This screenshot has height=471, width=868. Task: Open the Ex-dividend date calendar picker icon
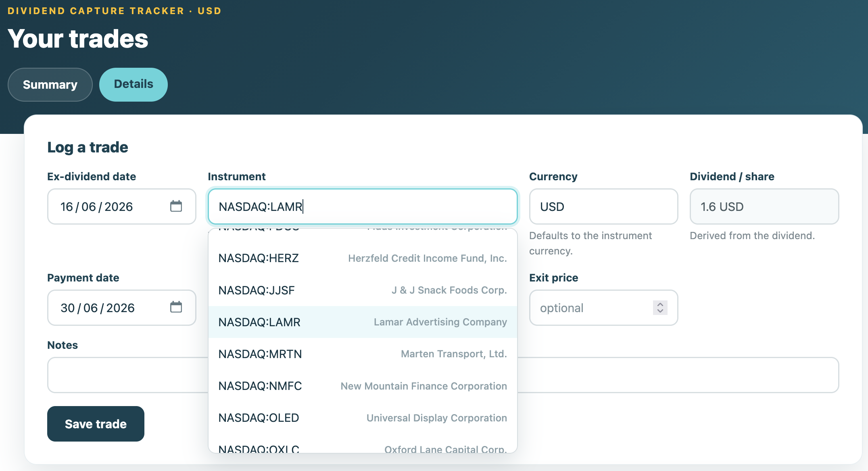176,206
